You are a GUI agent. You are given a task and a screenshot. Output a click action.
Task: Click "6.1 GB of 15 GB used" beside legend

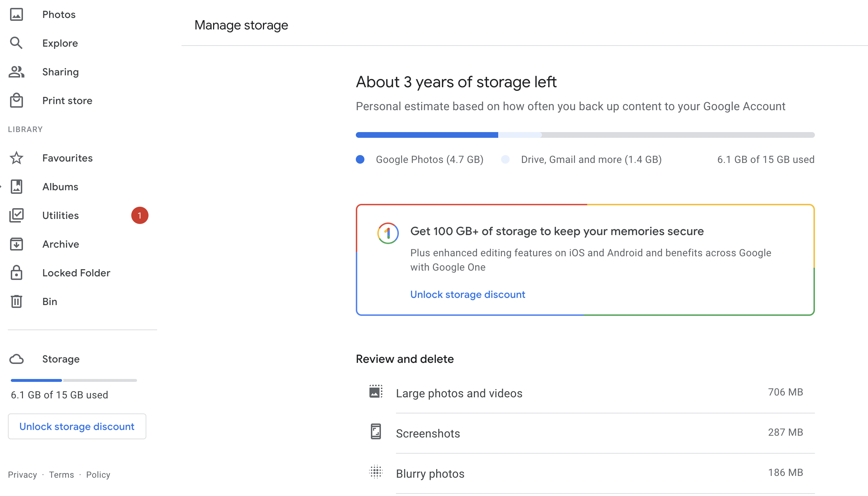(766, 159)
